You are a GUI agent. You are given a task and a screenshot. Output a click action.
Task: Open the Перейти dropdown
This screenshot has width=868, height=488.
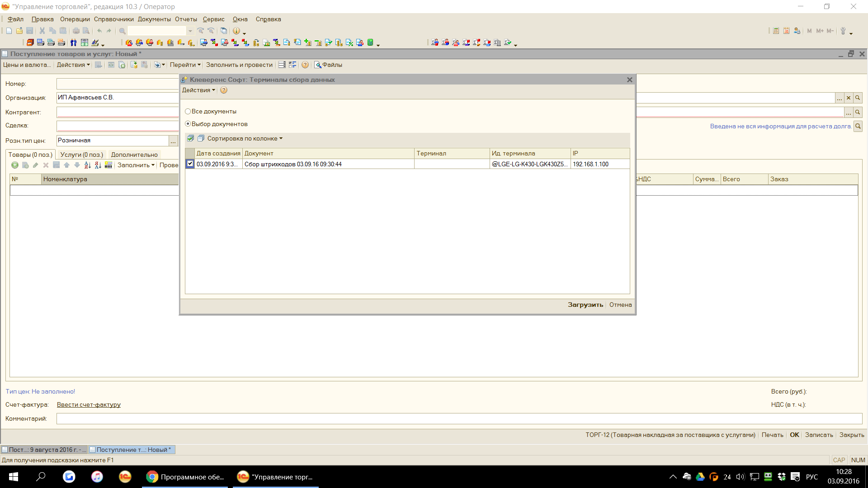(x=185, y=65)
